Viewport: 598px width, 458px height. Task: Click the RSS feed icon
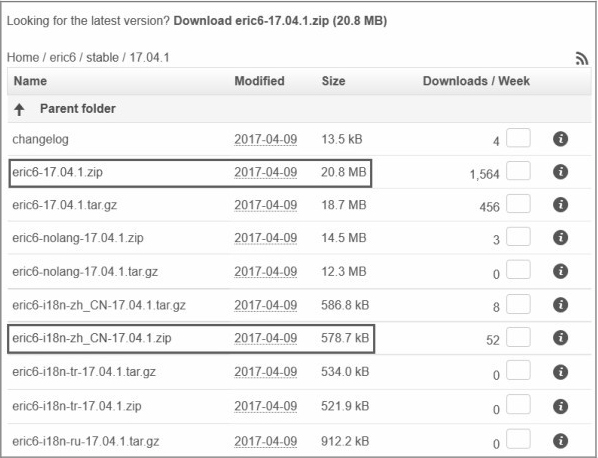(582, 58)
